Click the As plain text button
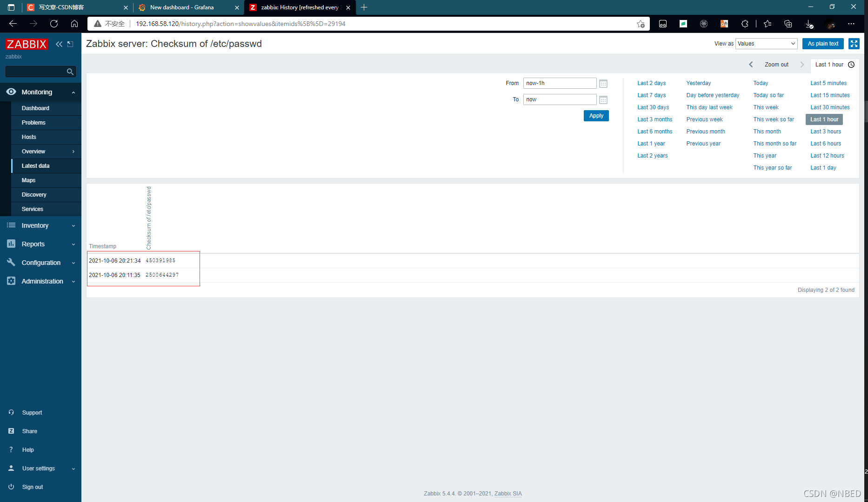The height and width of the screenshot is (502, 868). [x=823, y=44]
